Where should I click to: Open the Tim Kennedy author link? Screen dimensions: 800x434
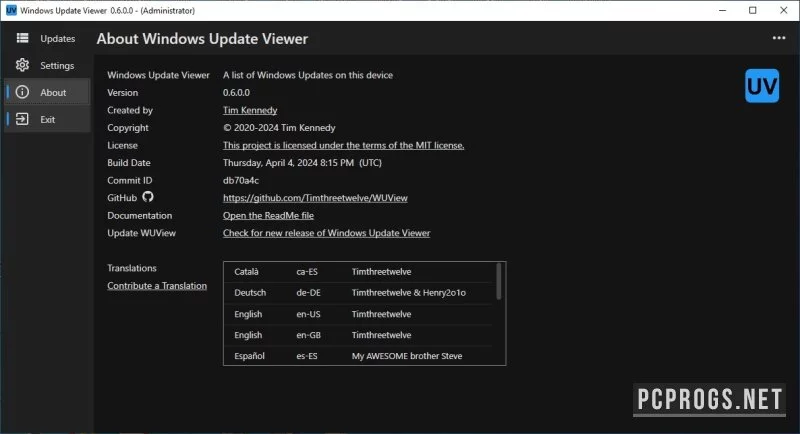(250, 110)
